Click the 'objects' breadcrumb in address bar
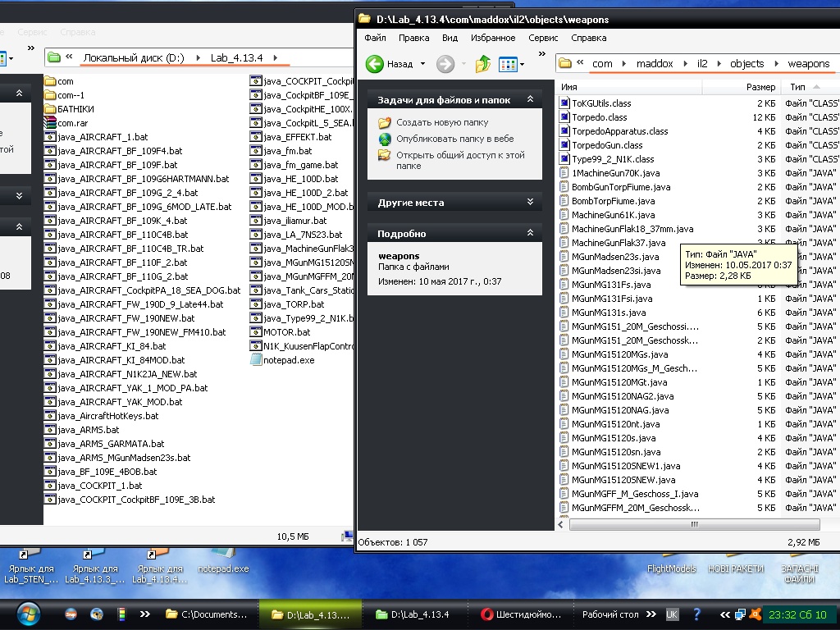Viewport: 840px width, 630px height. (x=746, y=64)
